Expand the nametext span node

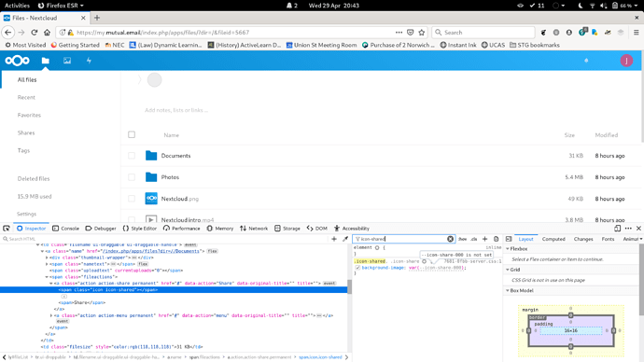point(47,264)
